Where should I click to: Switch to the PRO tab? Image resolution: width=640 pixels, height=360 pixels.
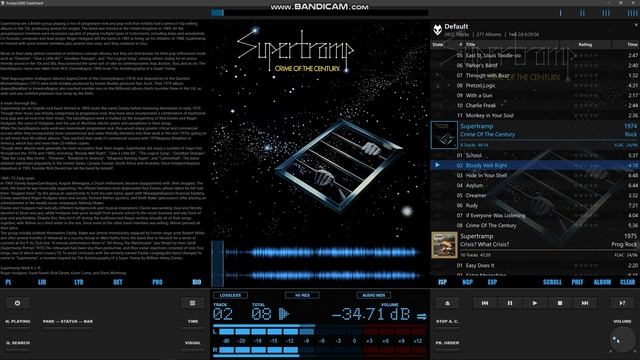(157, 282)
